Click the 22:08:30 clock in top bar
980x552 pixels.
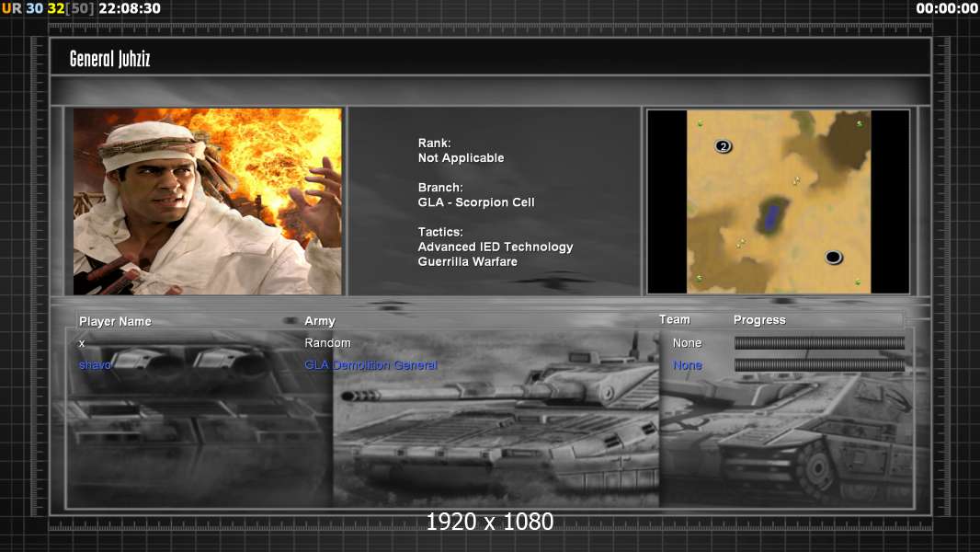(x=129, y=8)
